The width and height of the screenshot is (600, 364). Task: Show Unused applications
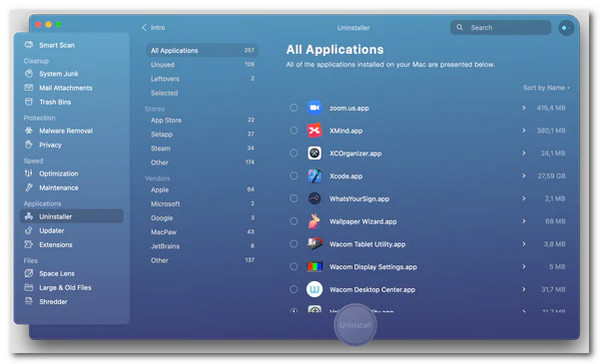pos(202,64)
